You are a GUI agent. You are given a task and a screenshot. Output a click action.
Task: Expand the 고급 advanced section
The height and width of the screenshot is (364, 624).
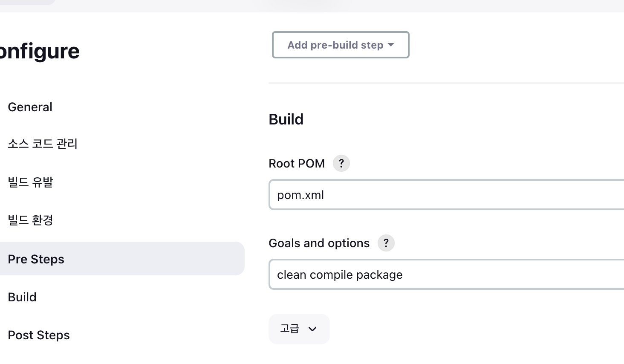(299, 329)
